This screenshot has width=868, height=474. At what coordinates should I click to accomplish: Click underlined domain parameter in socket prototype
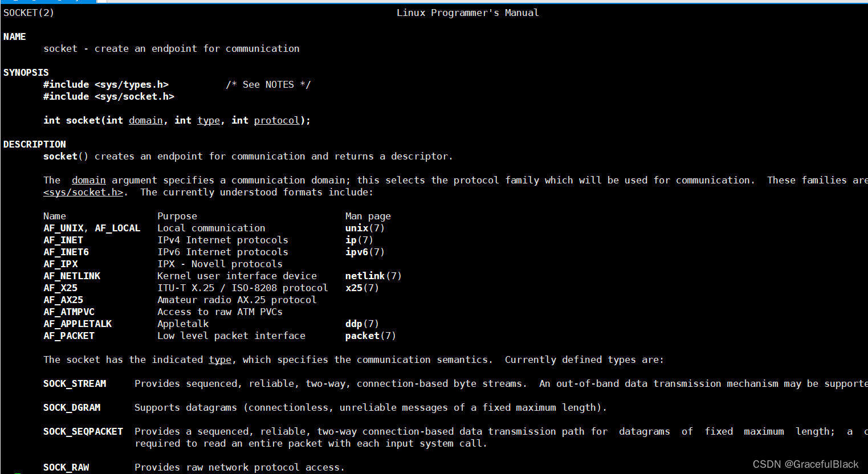[x=146, y=120]
